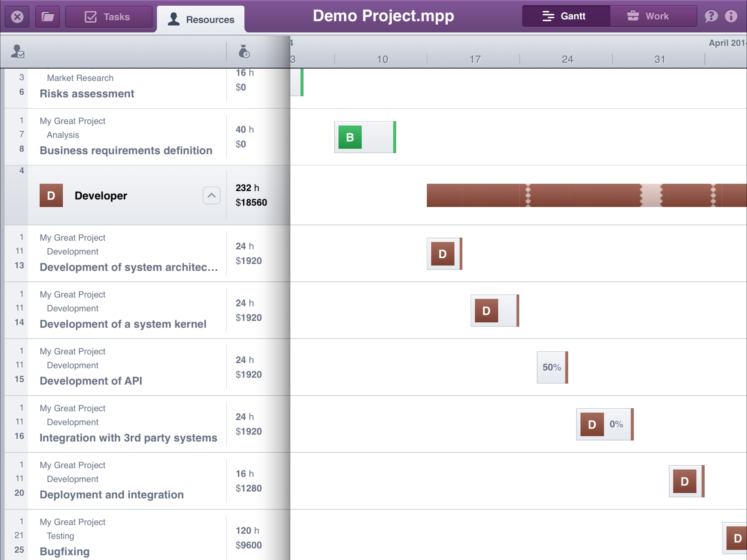This screenshot has height=560, width=747.
Task: Select the Resources tab
Action: point(201,19)
